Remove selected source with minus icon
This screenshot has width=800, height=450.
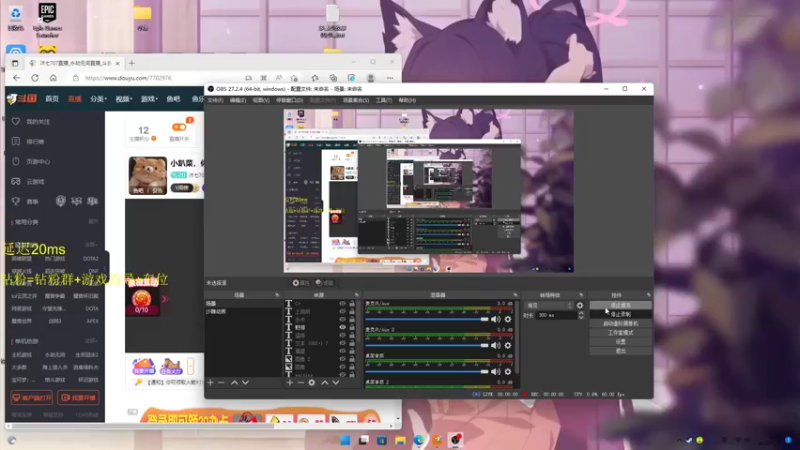pos(301,382)
